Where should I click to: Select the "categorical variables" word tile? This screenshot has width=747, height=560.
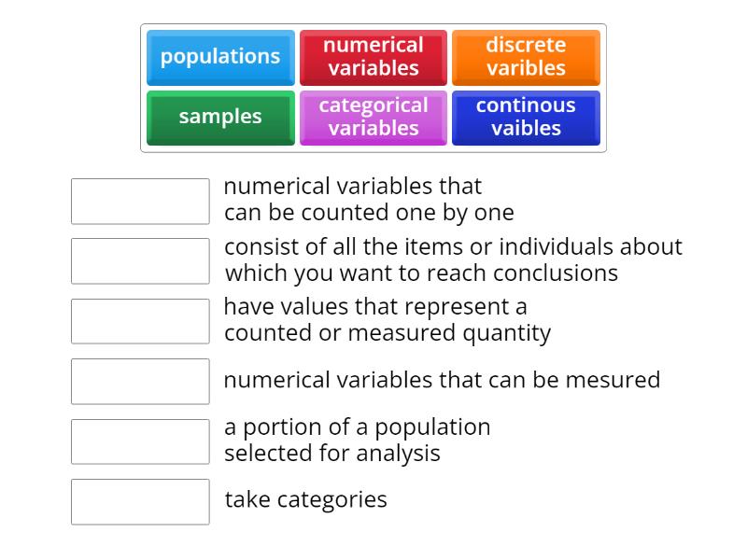[x=373, y=117]
